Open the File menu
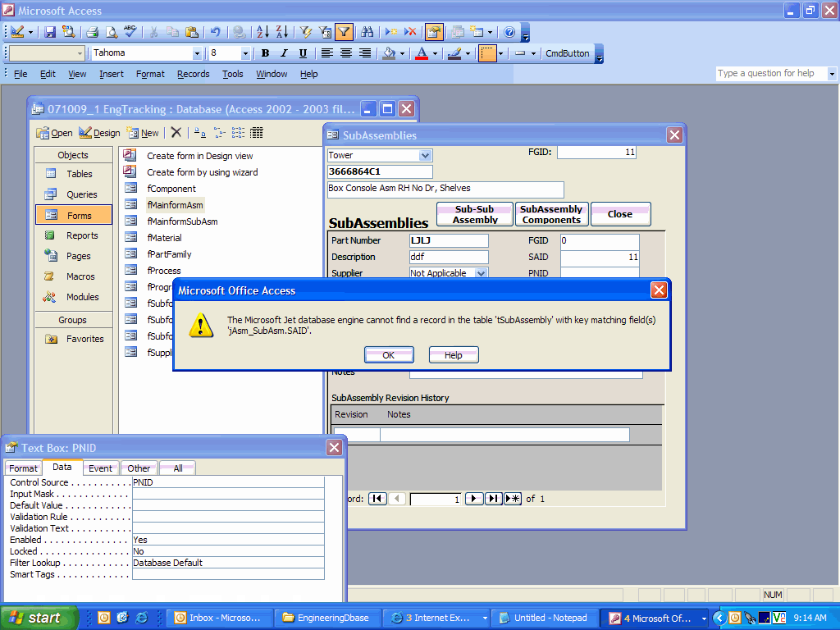Viewport: 840px width, 630px height. [x=21, y=74]
